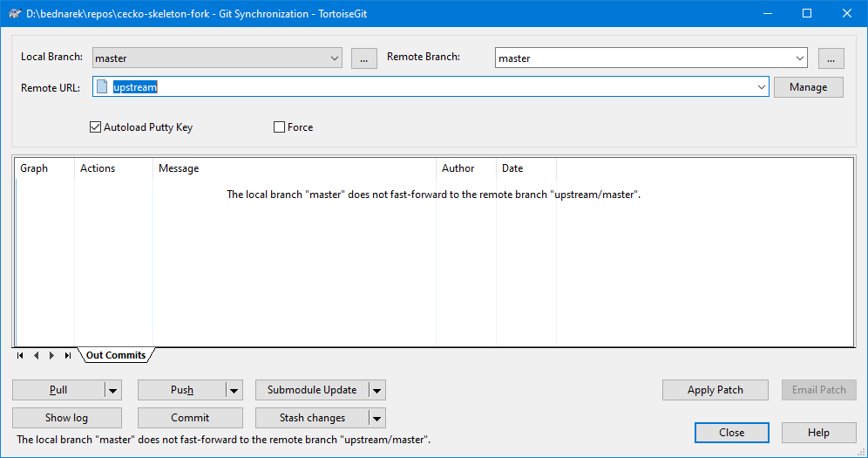Go to last tab with navigation arrow
The image size is (868, 458).
coord(67,356)
